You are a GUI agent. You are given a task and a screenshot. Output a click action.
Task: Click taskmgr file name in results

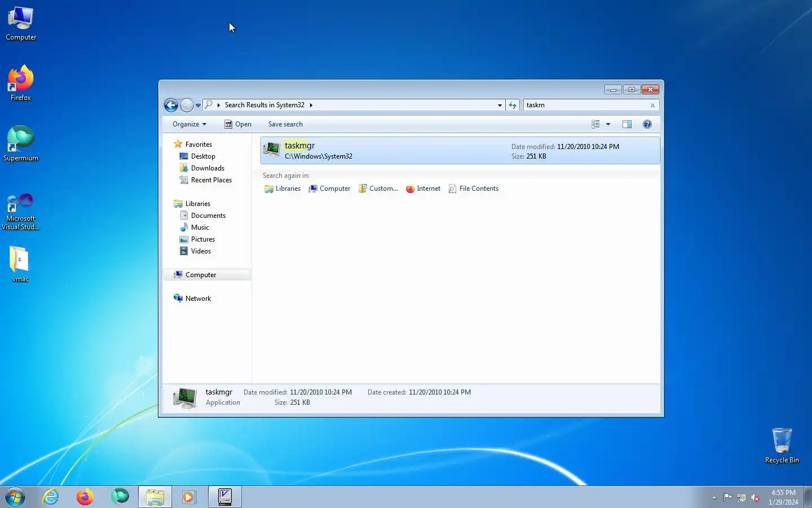(x=299, y=146)
